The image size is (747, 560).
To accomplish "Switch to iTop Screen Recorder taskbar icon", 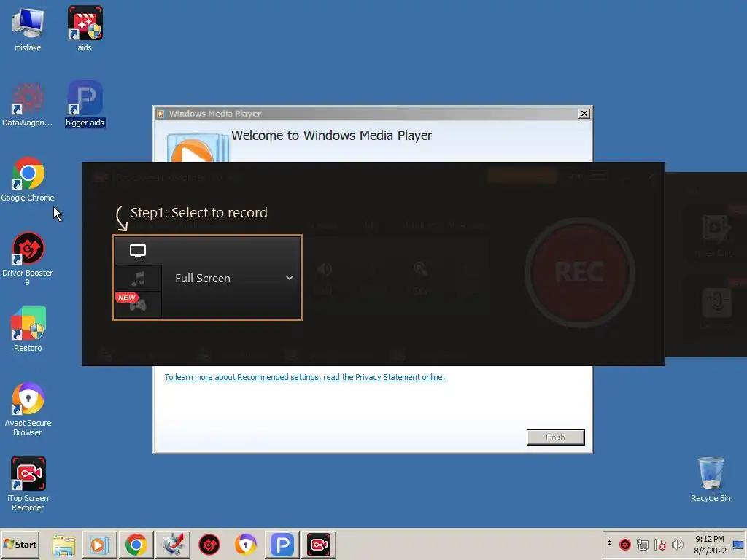I will coord(319,544).
